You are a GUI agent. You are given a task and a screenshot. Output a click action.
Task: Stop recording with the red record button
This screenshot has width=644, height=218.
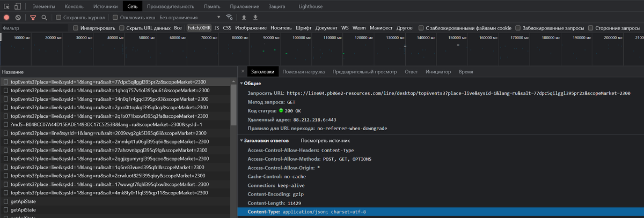point(6,18)
